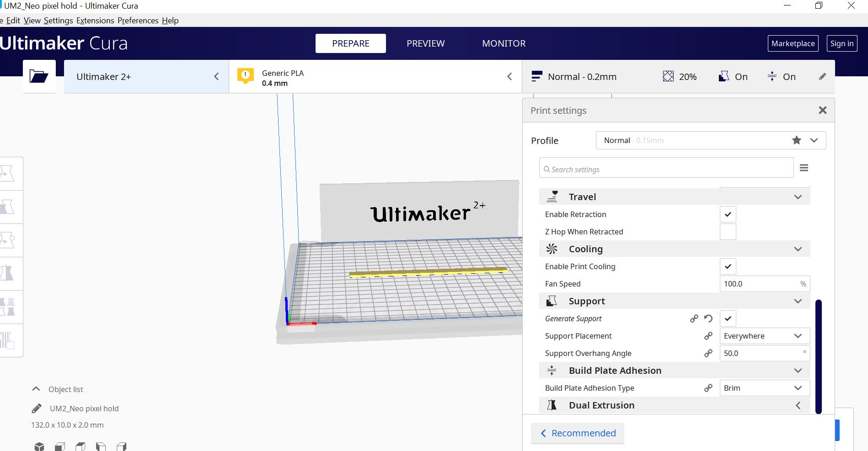
Task: Collapse the Cooling settings section
Action: click(x=675, y=249)
